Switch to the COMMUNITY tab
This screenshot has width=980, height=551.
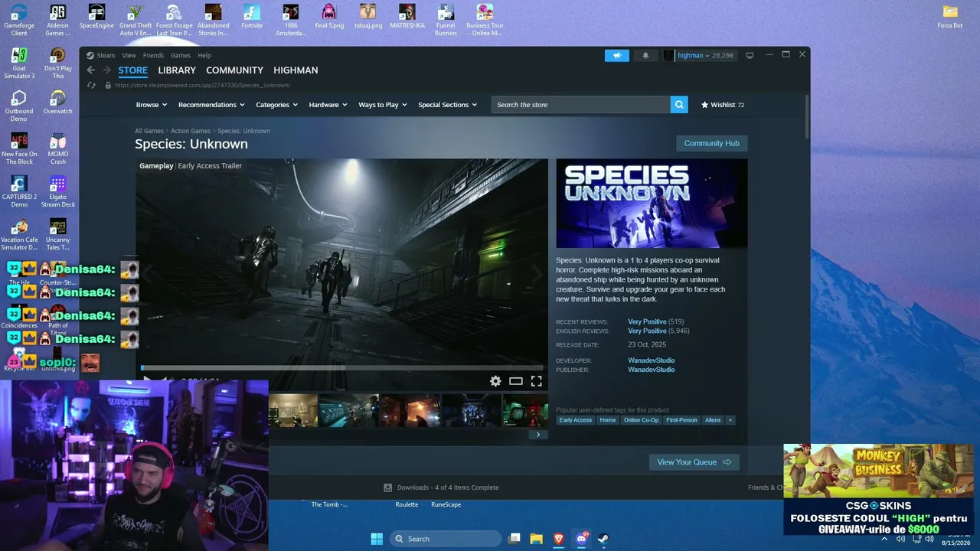234,70
